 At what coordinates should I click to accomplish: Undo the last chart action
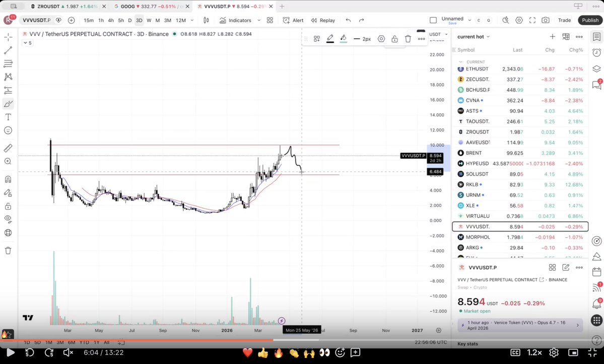(x=348, y=21)
